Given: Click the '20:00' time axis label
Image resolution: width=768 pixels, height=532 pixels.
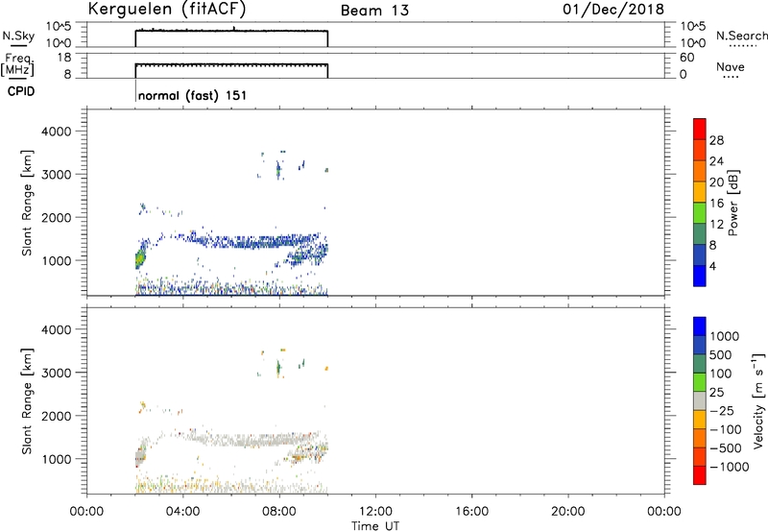Looking at the screenshot, I should 568,512.
